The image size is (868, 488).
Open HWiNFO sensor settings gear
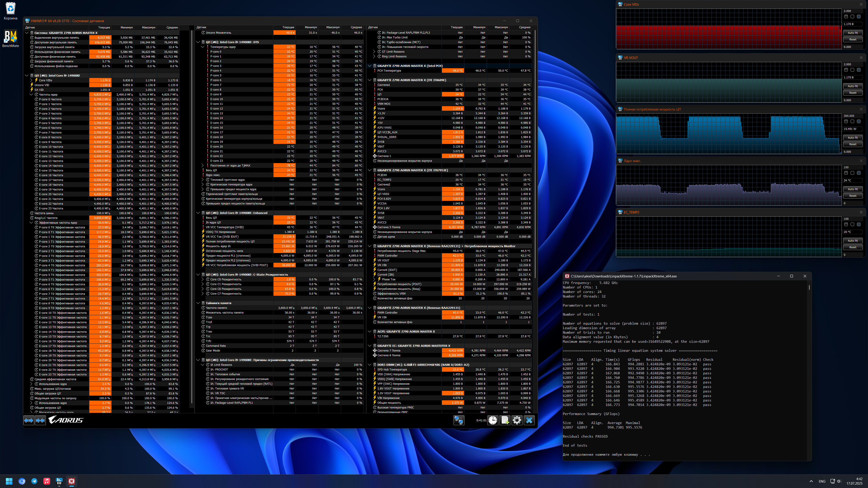pos(517,420)
